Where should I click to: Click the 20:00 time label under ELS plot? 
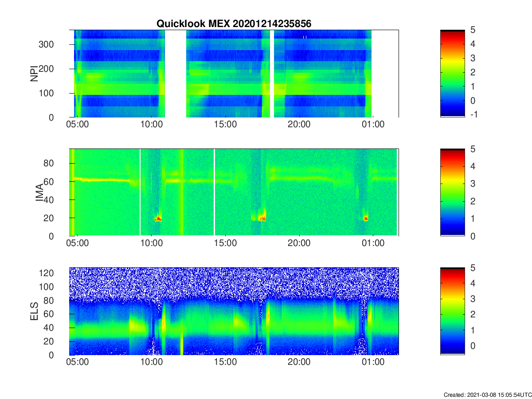tap(299, 363)
